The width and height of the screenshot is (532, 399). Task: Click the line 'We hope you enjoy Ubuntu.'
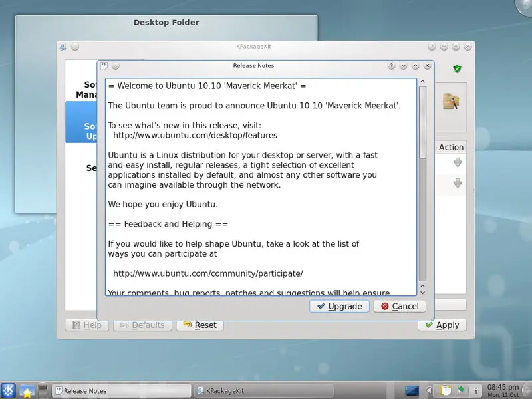pos(163,205)
